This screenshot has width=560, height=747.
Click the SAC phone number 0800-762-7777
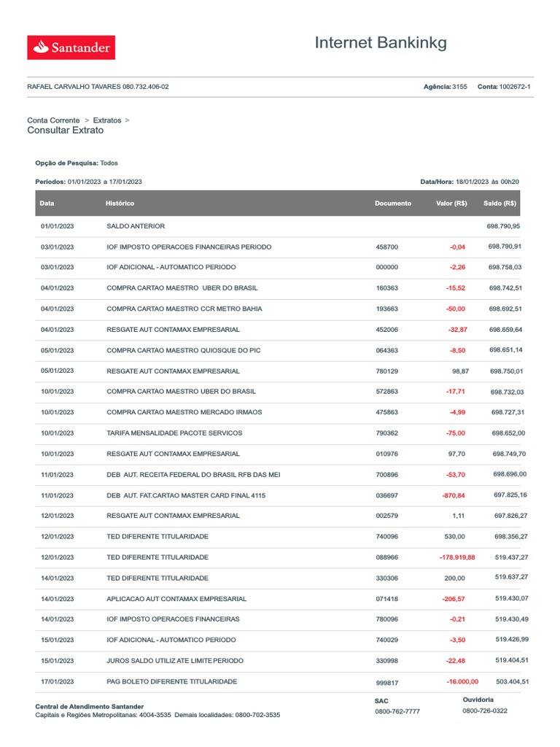397,711
